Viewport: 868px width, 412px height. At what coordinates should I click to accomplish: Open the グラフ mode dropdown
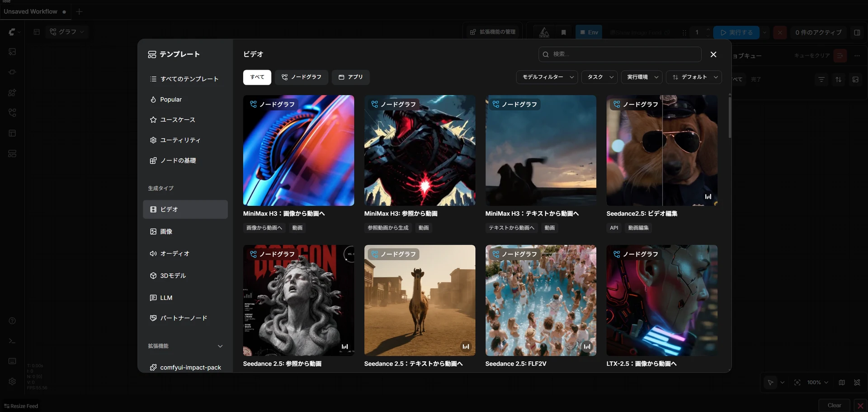(x=66, y=32)
